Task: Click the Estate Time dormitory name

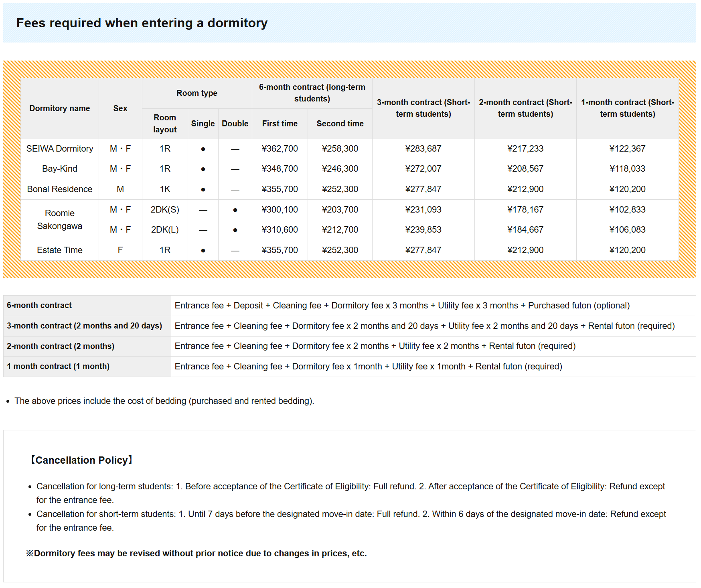Action: click(60, 250)
